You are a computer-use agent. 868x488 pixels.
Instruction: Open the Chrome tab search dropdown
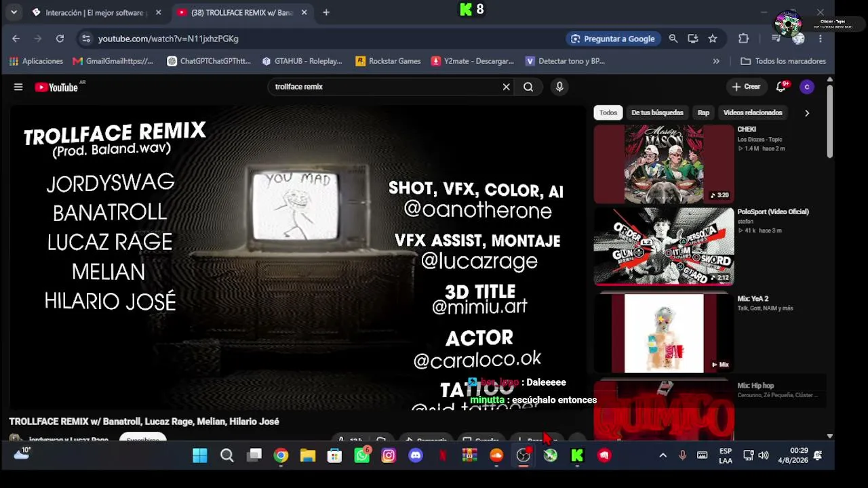14,12
